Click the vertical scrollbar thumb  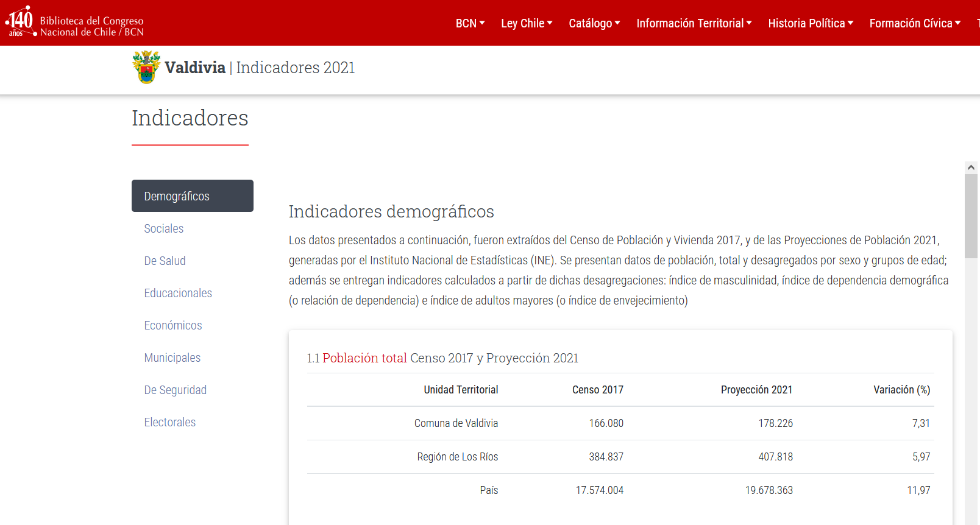[x=971, y=216]
